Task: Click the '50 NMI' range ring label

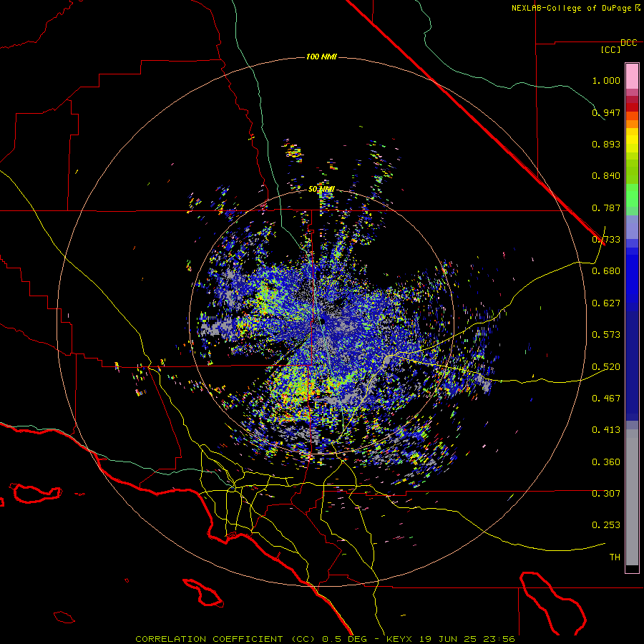Action: (321, 190)
